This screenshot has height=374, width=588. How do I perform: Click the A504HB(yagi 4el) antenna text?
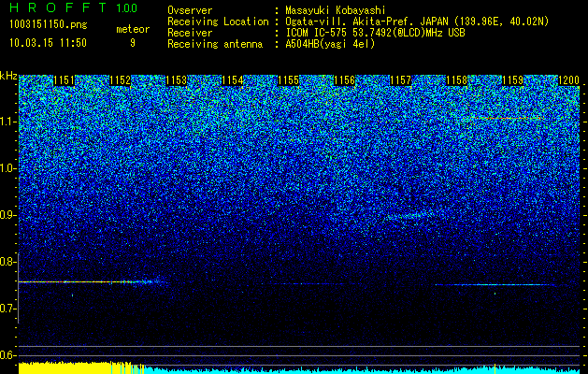click(x=330, y=44)
